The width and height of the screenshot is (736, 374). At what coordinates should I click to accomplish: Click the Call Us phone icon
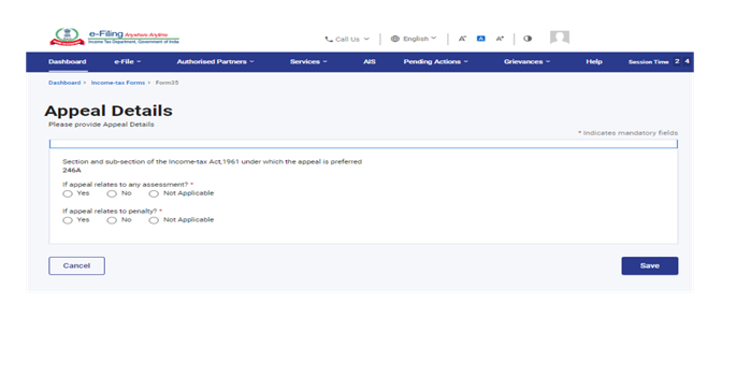tap(329, 39)
